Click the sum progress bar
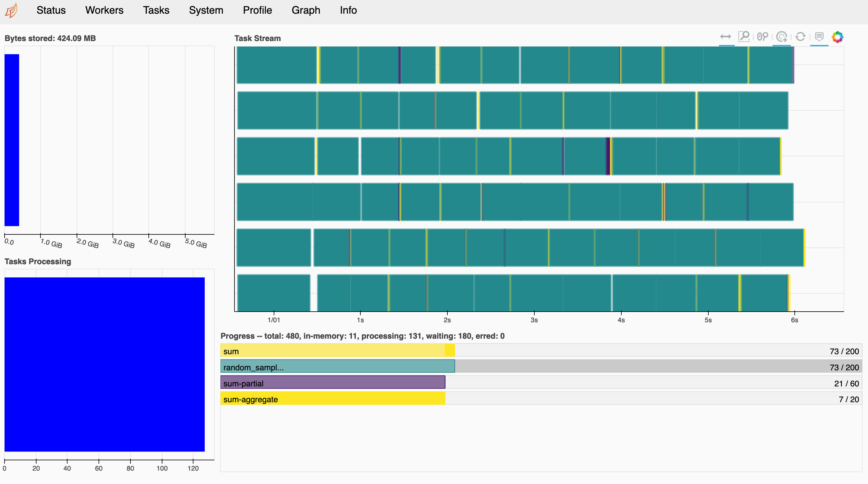This screenshot has width=868, height=484. [337, 351]
